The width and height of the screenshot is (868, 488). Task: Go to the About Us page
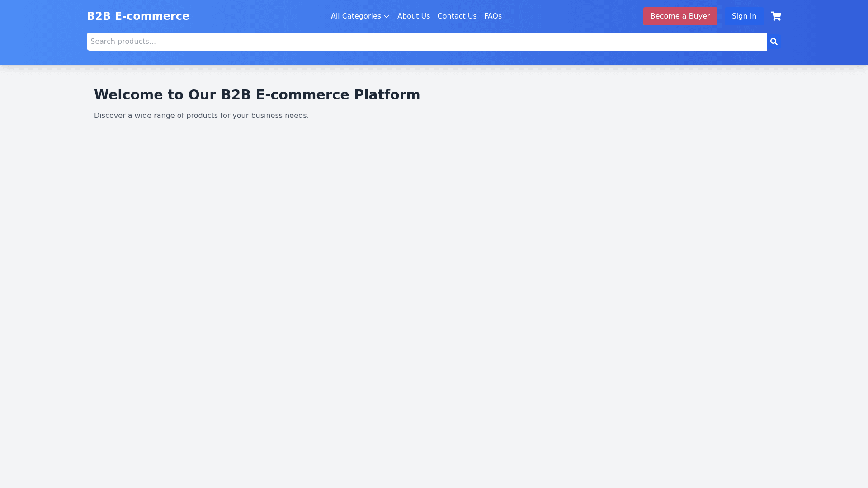pyautogui.click(x=413, y=16)
